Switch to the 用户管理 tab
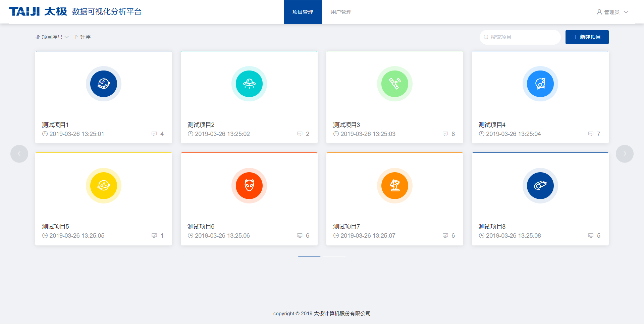The height and width of the screenshot is (324, 644). point(341,12)
